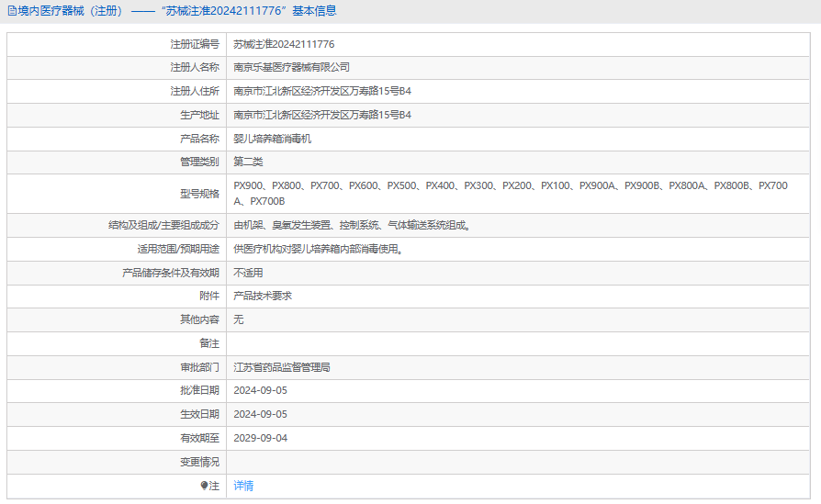Screen dimensions: 821x504
Task: Click the 变更情况 label
Action: click(199, 462)
